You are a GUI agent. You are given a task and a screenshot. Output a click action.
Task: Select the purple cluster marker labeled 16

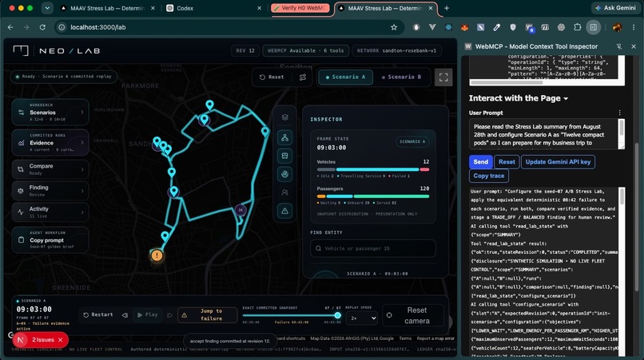click(241, 210)
